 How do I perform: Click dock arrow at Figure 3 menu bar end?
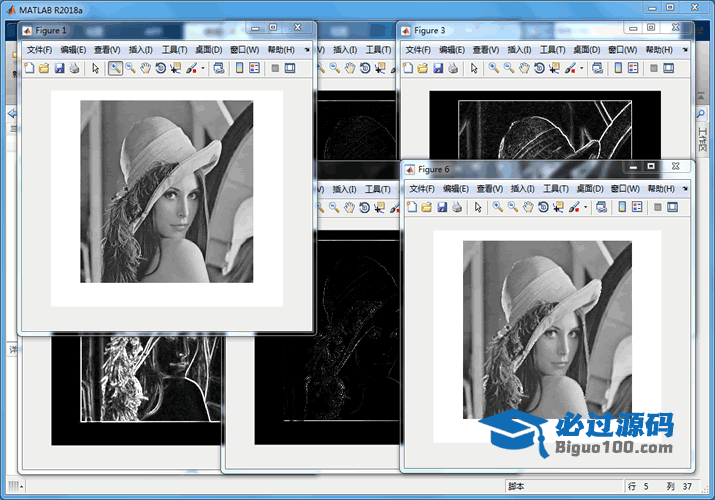(685, 50)
